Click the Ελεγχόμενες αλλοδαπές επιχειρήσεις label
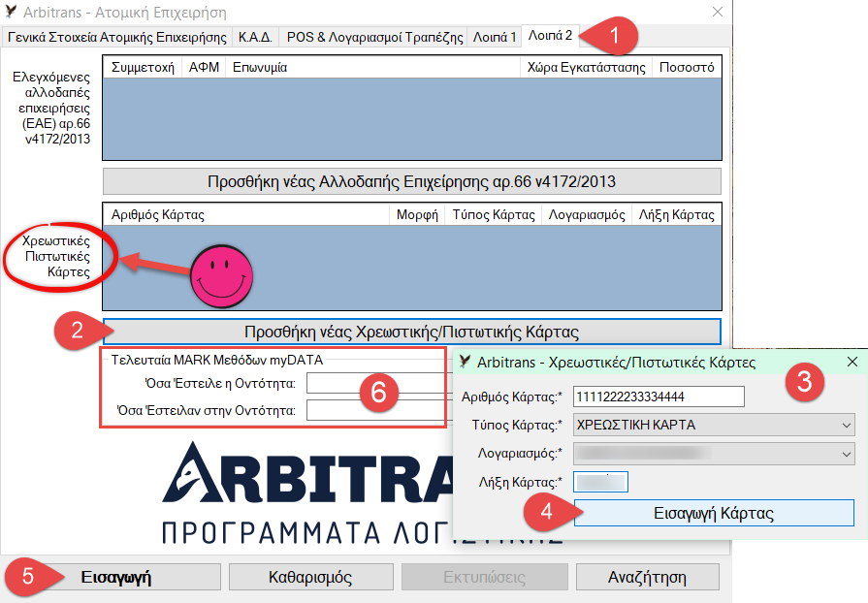Screen dimensions: 868x603 click(x=51, y=108)
